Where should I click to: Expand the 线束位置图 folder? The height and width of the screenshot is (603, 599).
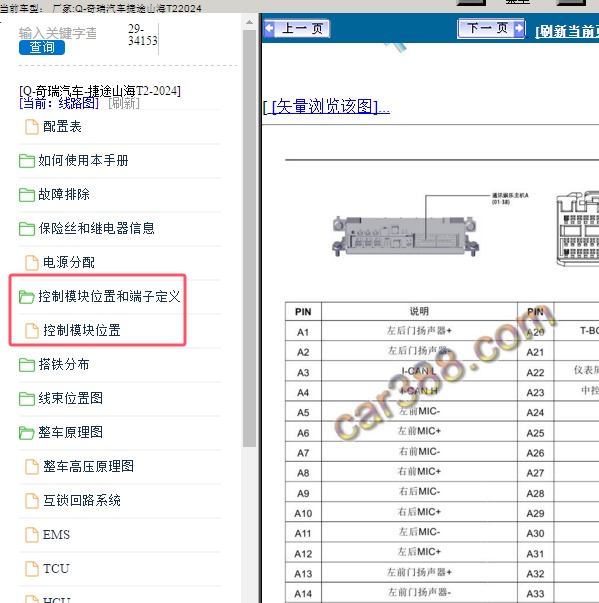pos(71,398)
